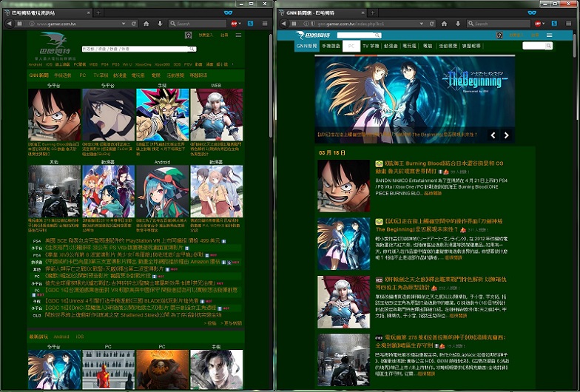Reload www.gamer.com.tw in the left window
This screenshot has height=392, width=580.
(134, 24)
